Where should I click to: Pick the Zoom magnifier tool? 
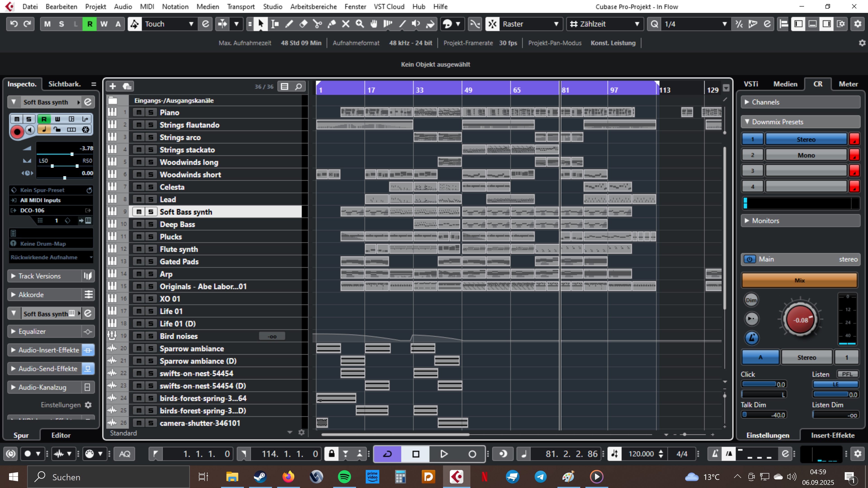tap(360, 24)
